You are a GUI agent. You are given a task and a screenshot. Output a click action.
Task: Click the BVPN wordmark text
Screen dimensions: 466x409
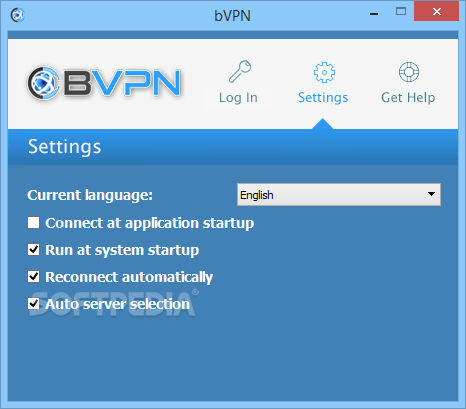tap(122, 83)
